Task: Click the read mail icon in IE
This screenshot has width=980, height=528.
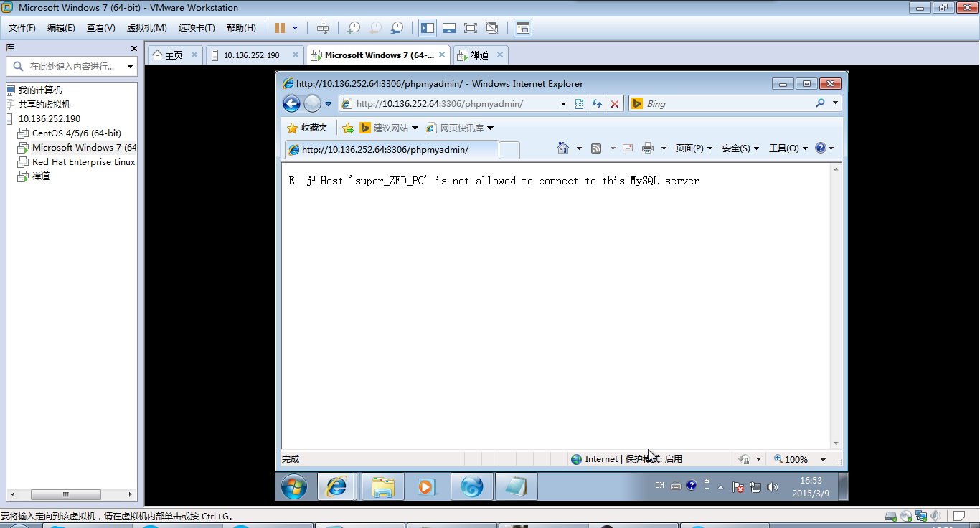Action: [x=628, y=148]
